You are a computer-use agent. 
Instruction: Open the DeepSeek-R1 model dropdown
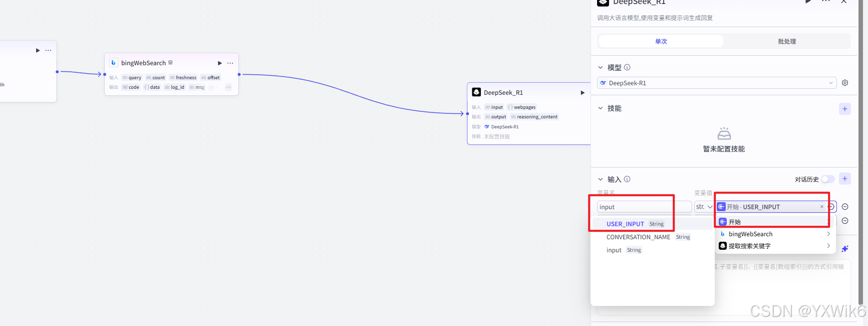tap(717, 83)
